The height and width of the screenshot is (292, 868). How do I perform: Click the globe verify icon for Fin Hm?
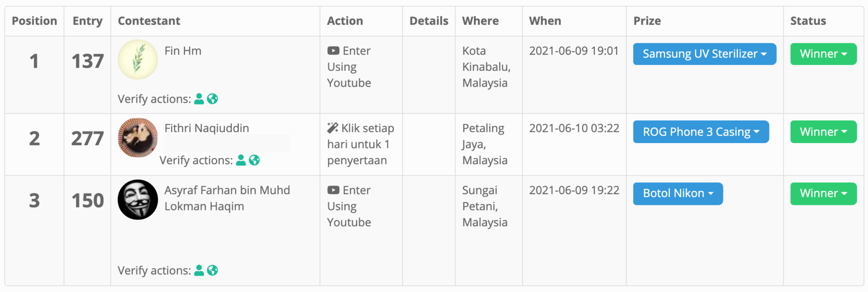pos(212,99)
